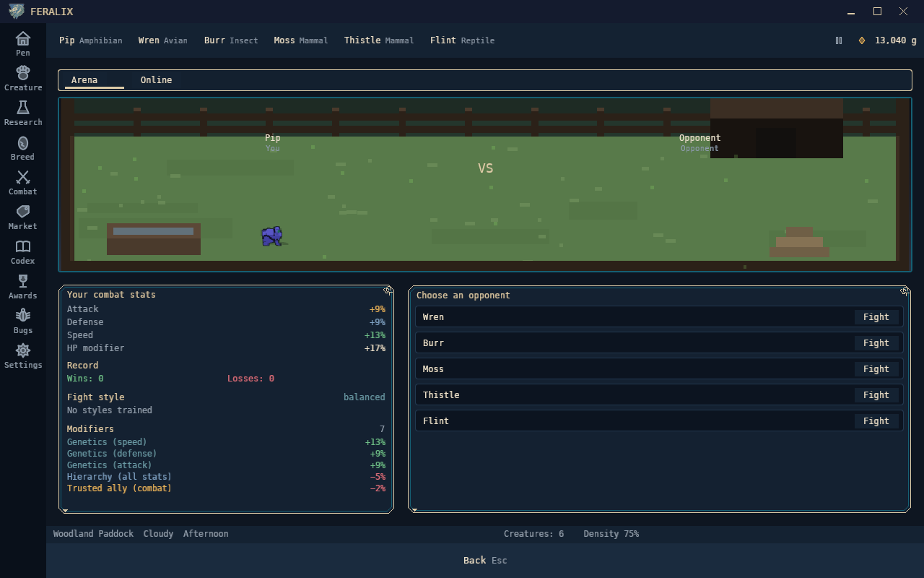
Task: Go Back using the bottom button
Action: [x=485, y=561]
